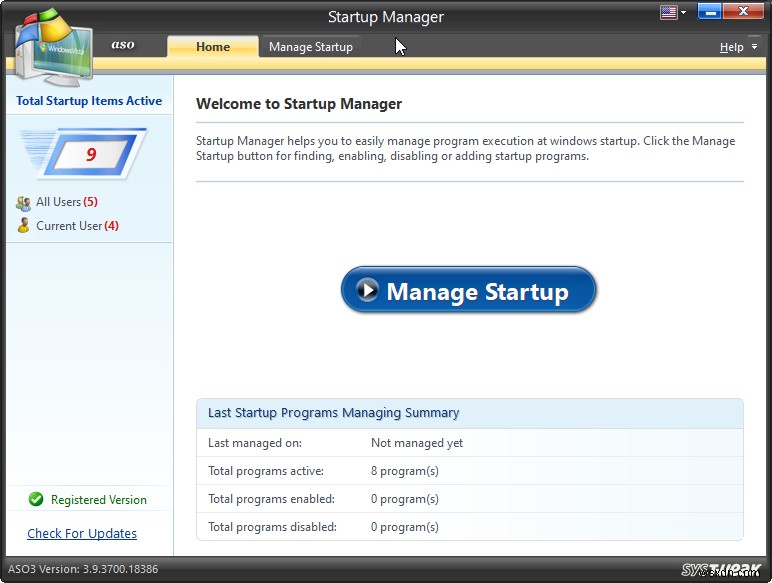
Task: Expand the Help dropdown arrow
Action: pyautogui.click(x=754, y=46)
